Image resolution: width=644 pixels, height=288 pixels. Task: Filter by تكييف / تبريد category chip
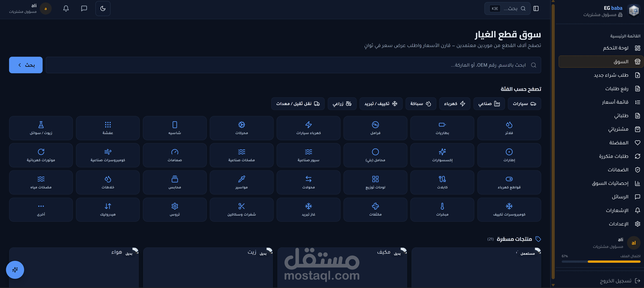coord(381,104)
